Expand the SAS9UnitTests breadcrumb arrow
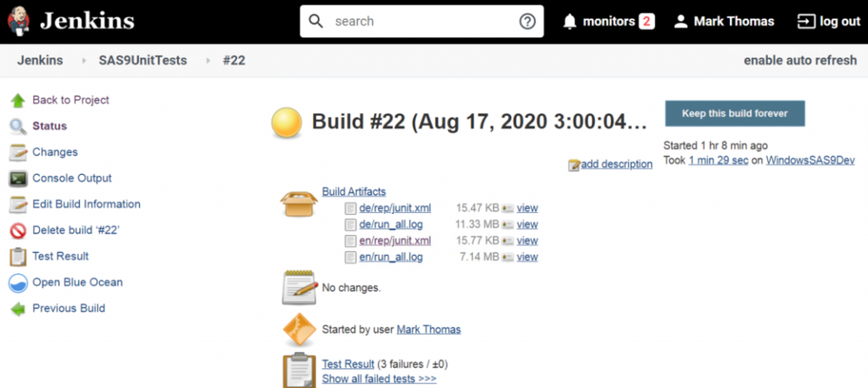The width and height of the screenshot is (868, 388). (x=209, y=61)
